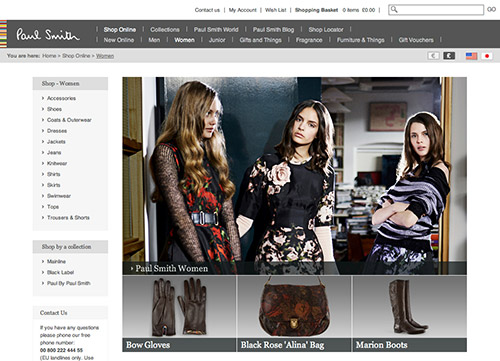Open the Black Rose 'Alina' Bag image
The height and width of the screenshot is (361, 500).
(x=294, y=307)
